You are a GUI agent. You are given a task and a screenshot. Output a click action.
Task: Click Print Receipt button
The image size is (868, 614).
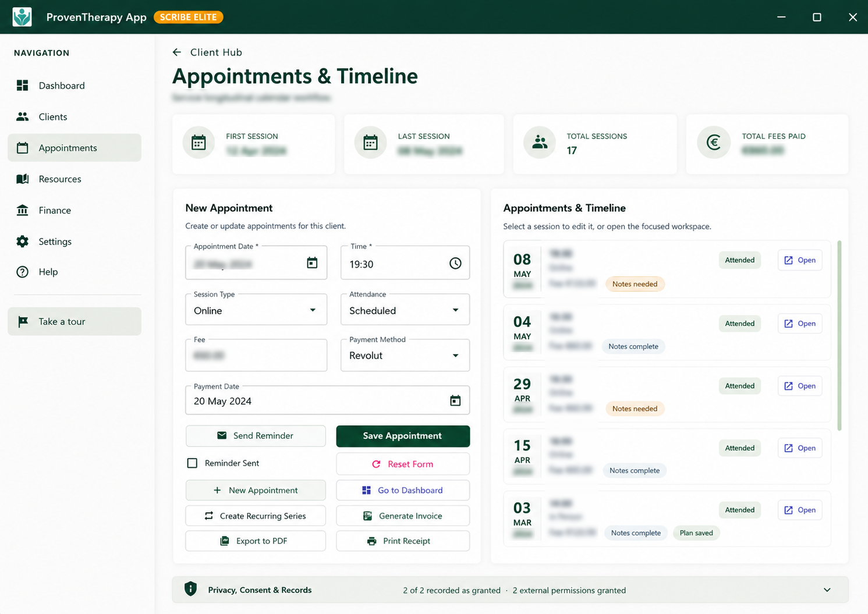(x=403, y=541)
